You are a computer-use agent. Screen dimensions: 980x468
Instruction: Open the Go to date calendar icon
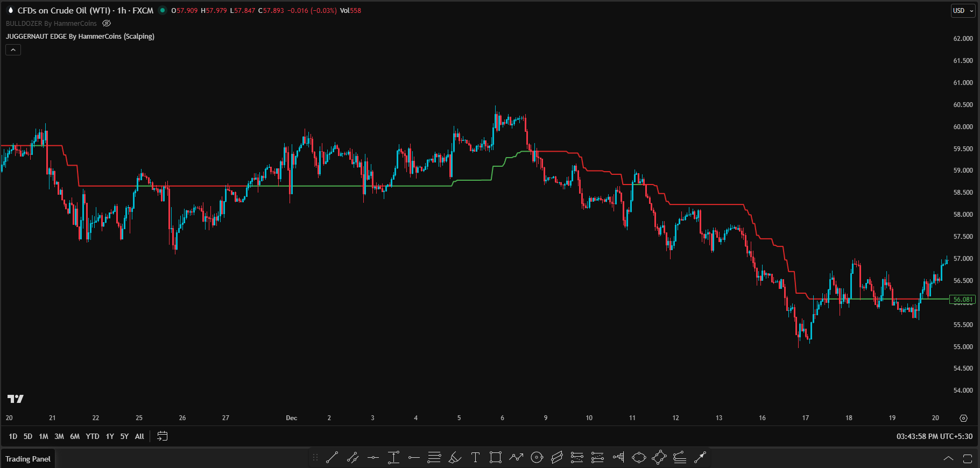pyautogui.click(x=162, y=436)
